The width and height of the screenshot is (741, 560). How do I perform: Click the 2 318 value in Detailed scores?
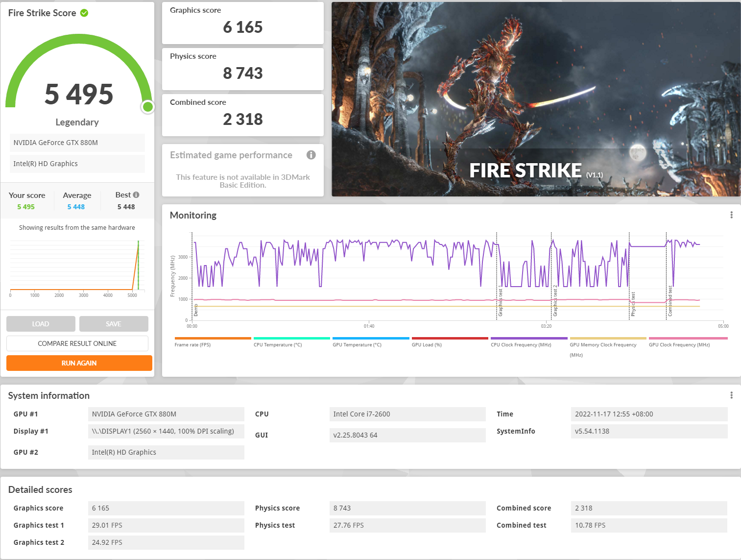coord(649,508)
